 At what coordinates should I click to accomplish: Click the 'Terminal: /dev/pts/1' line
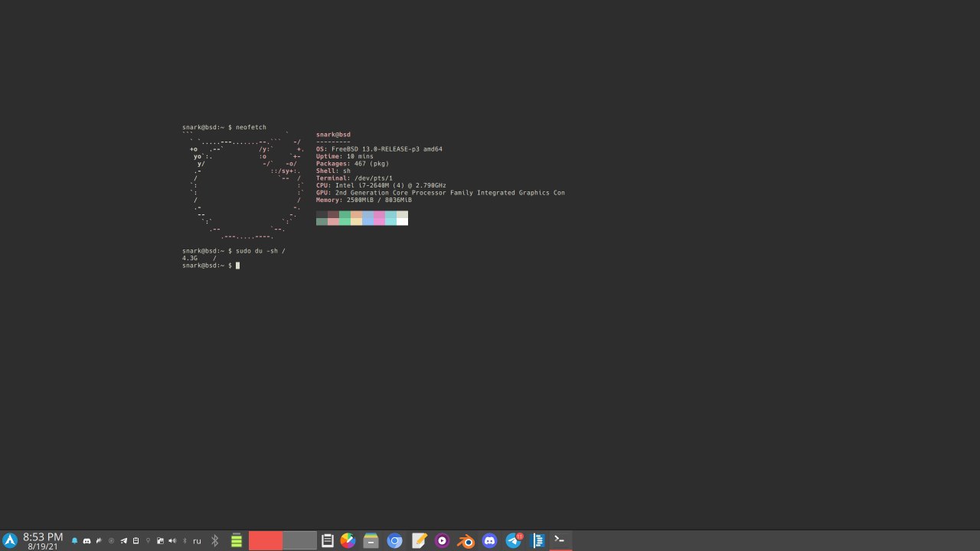(x=354, y=178)
